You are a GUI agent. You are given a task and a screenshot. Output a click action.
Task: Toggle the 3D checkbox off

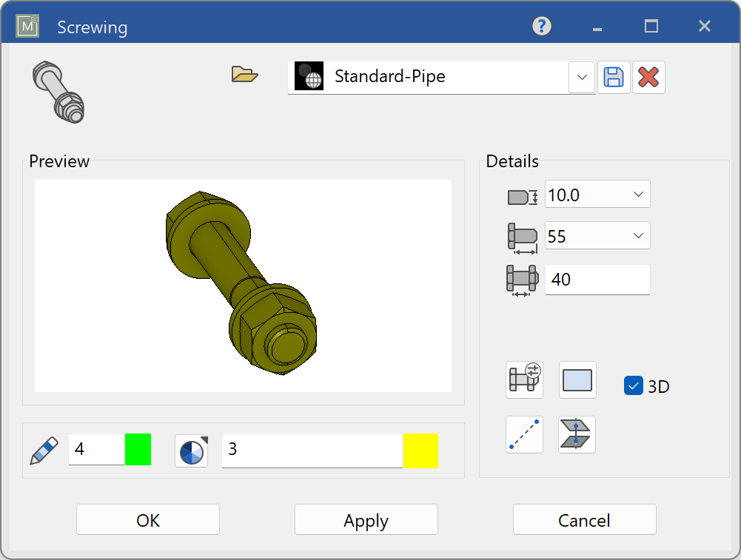tap(633, 385)
